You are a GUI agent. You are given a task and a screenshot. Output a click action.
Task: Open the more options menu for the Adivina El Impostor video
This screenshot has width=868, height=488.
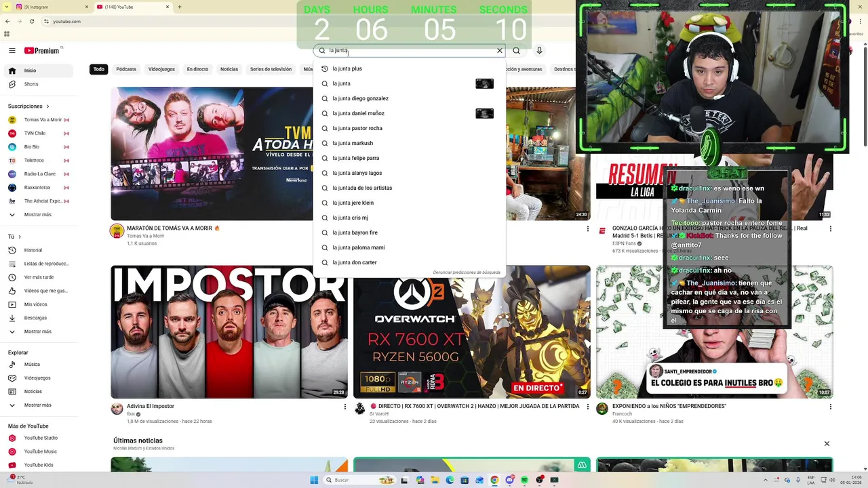pos(344,407)
